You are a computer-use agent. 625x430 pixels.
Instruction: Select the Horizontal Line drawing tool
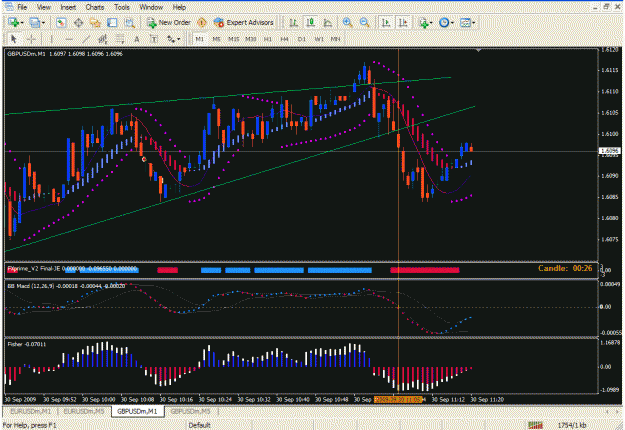pos(69,39)
